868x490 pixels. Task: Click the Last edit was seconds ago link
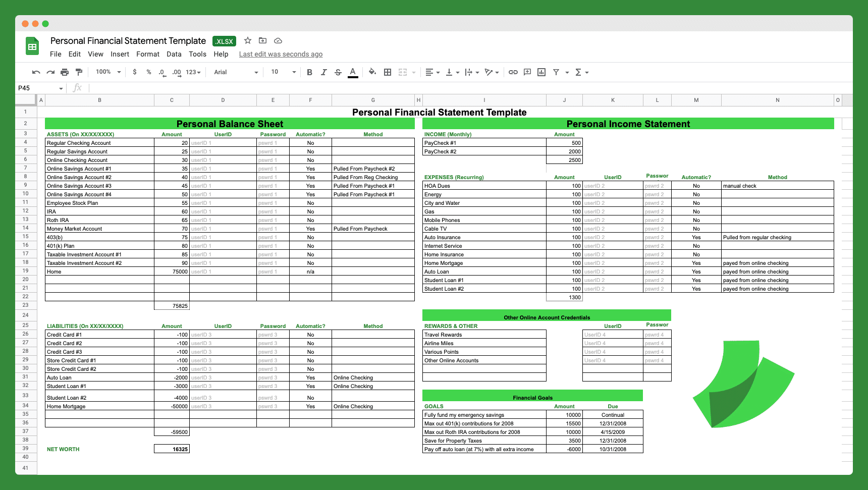coord(281,54)
